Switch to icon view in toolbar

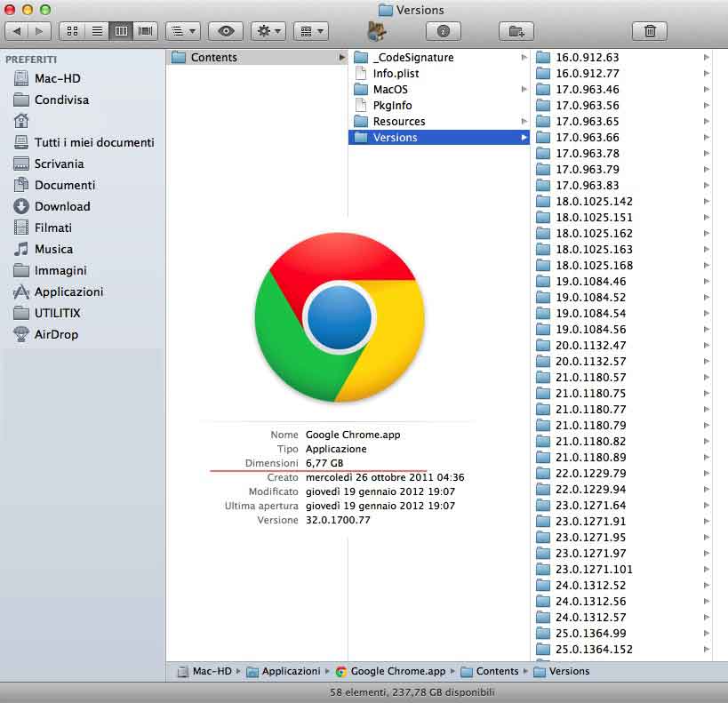click(x=72, y=31)
